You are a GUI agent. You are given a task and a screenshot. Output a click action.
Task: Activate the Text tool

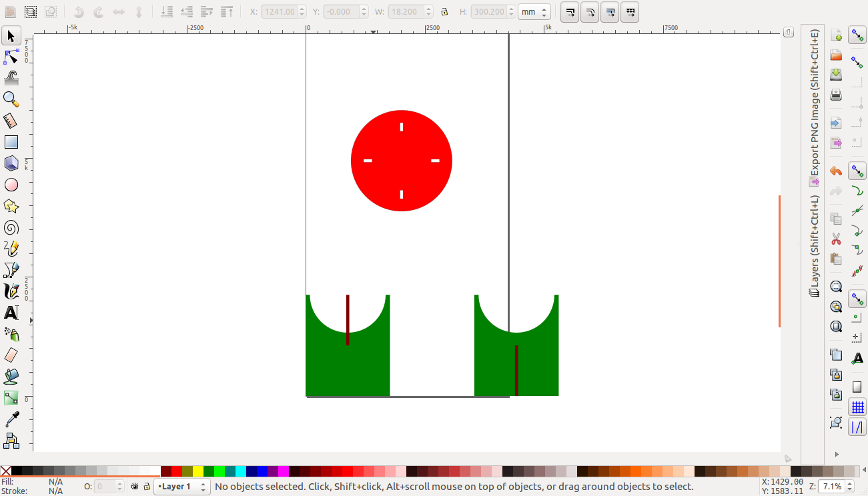point(11,313)
